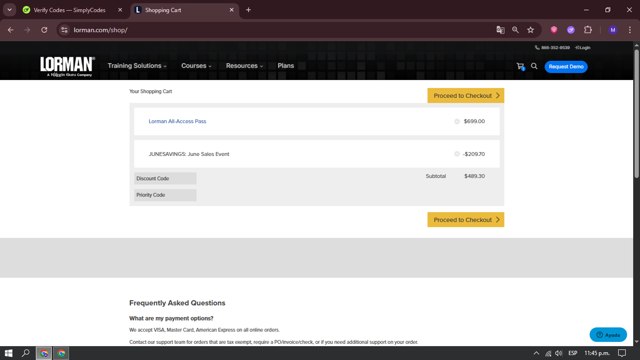Viewport: 640px width, 360px height.
Task: Expand the Courses menu
Action: 196,66
